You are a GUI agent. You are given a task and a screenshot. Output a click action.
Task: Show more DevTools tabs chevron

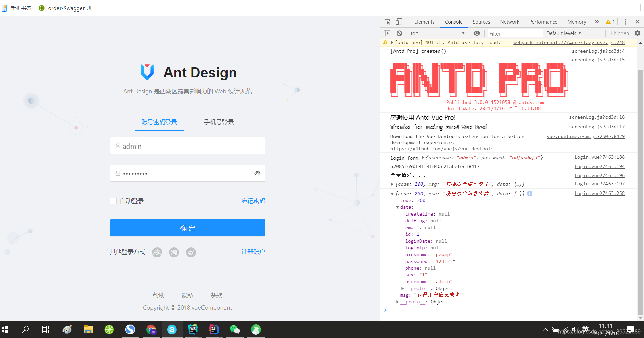597,22
